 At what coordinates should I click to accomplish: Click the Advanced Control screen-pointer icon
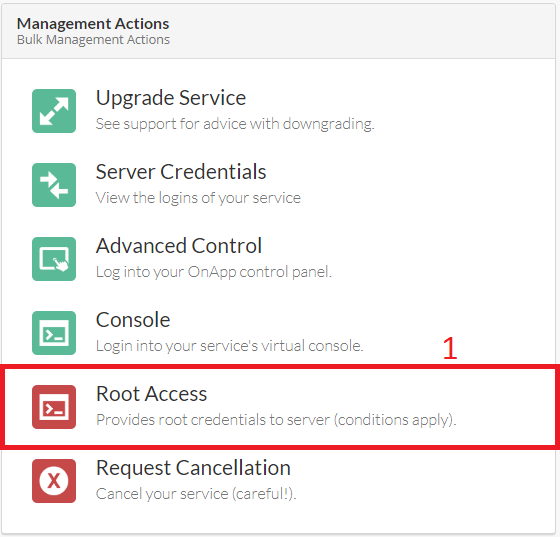click(x=54, y=259)
